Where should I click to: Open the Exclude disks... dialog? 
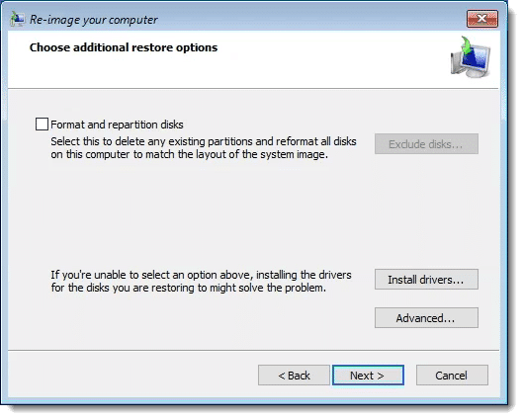point(426,144)
